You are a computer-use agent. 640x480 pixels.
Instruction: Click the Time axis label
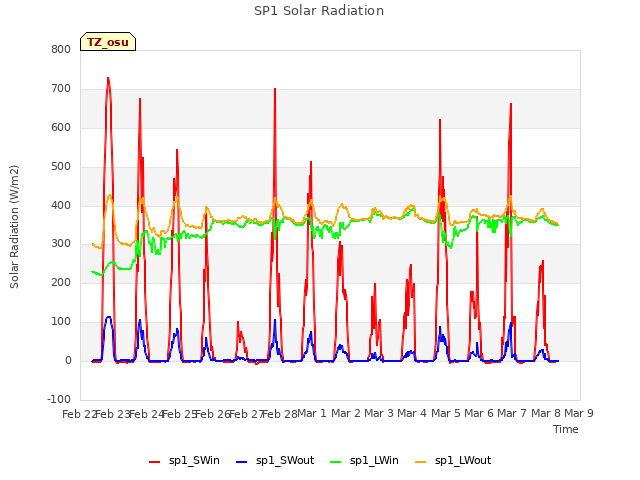click(566, 429)
